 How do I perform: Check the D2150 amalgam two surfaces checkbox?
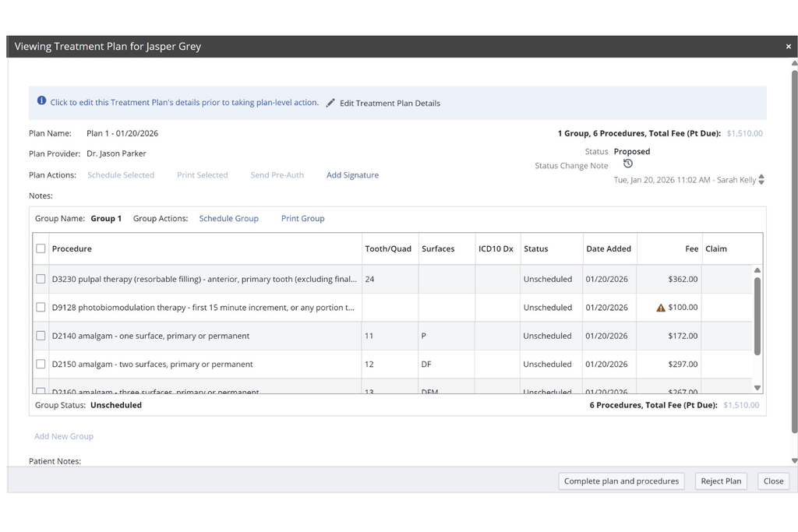point(41,365)
